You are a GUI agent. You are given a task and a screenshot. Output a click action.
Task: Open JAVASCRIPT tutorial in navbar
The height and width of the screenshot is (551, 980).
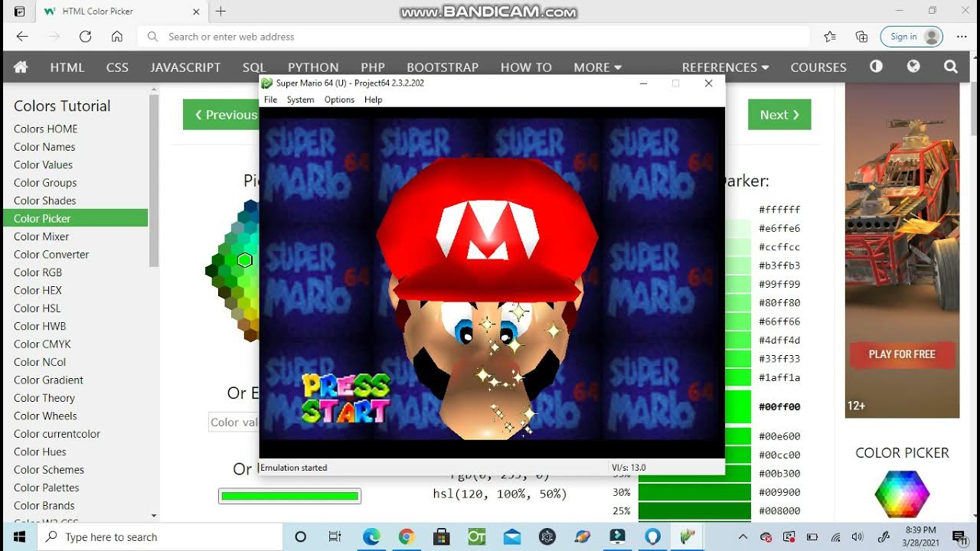click(185, 67)
